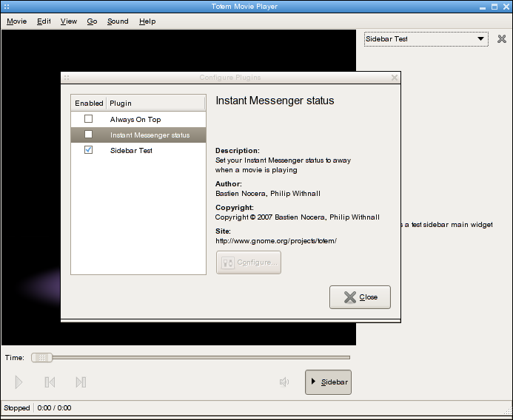
Task: Toggle the Sidebar button
Action: pos(328,382)
